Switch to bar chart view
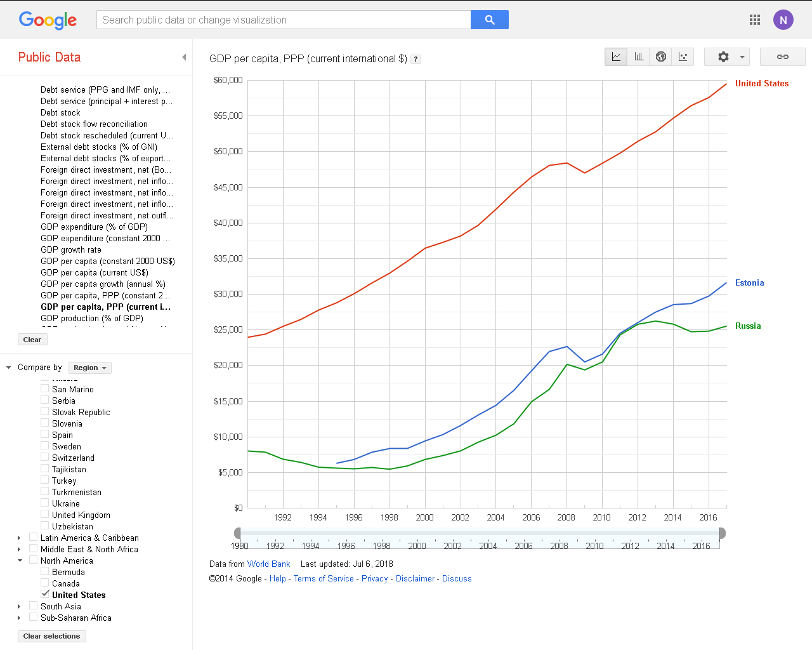This screenshot has width=812, height=650. click(639, 56)
